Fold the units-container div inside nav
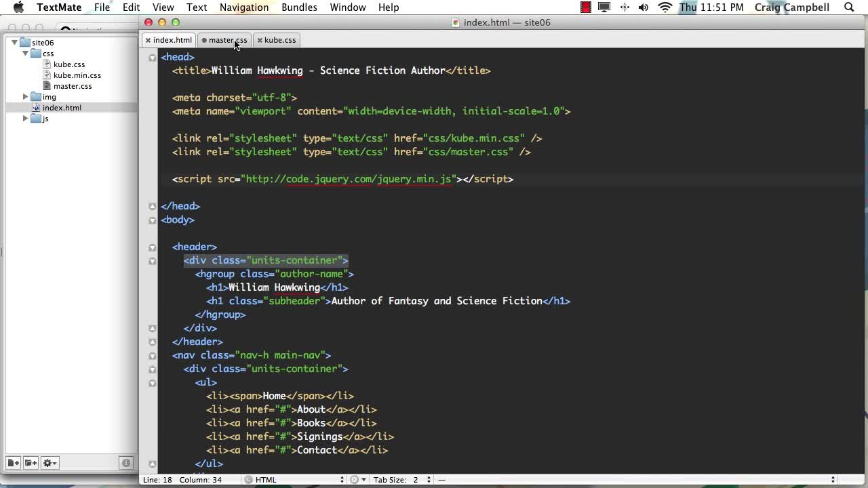Viewport: 868px width, 488px height. coord(153,369)
